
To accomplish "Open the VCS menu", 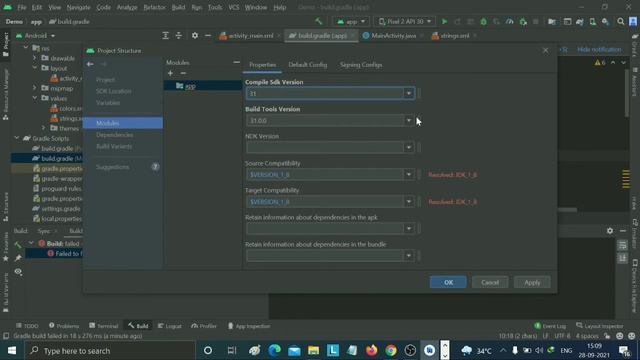I will tap(233, 7).
